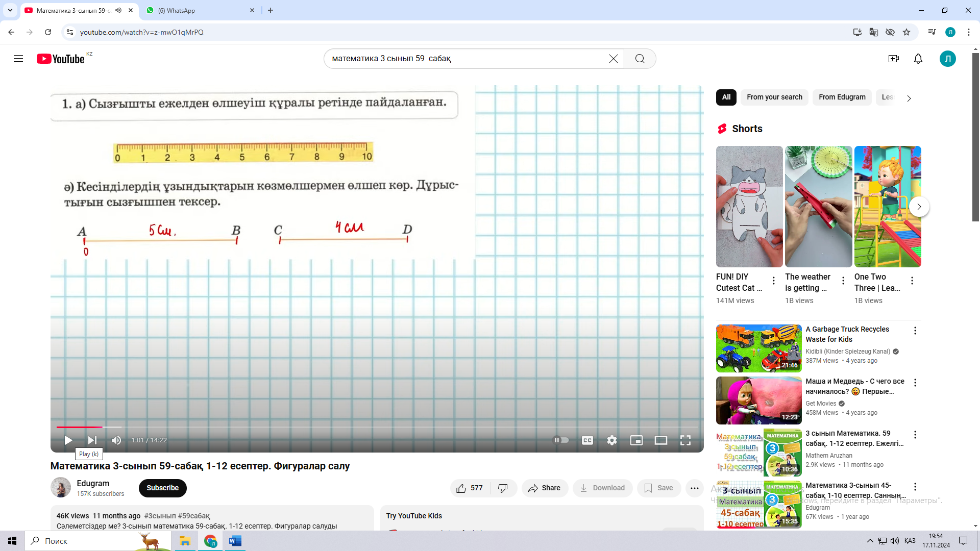Switch to miniplayer view
Image resolution: width=980 pixels, height=551 pixels.
[636, 440]
